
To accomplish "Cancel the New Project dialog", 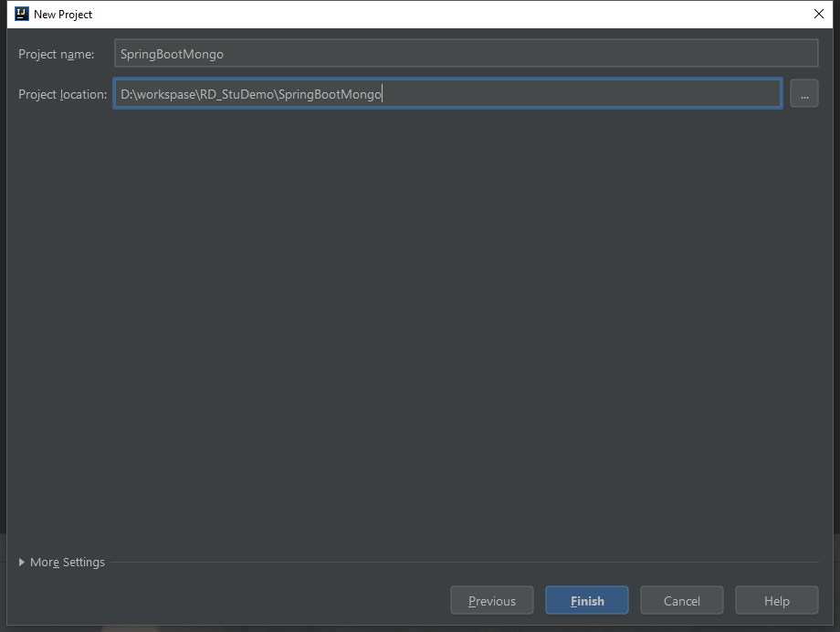I will point(682,600).
